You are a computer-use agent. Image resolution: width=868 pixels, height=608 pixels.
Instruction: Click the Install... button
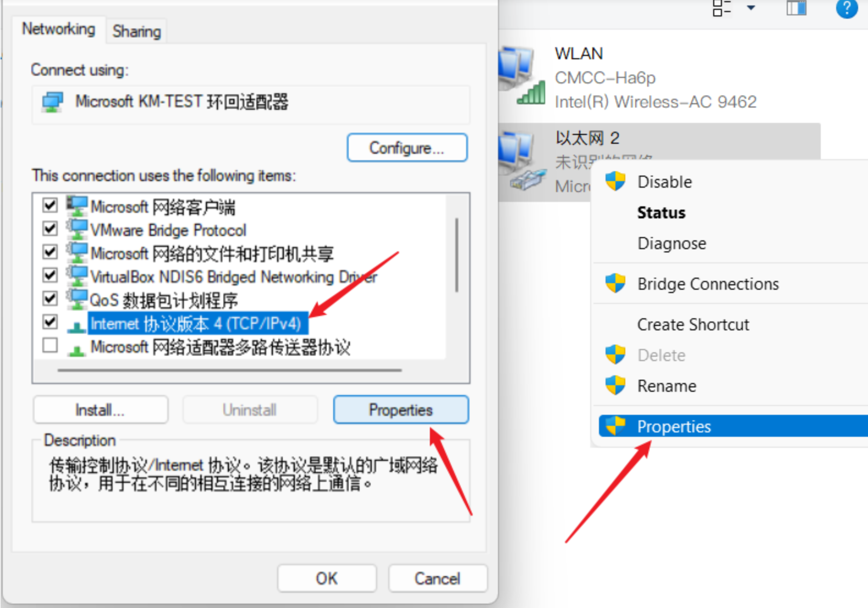point(100,410)
